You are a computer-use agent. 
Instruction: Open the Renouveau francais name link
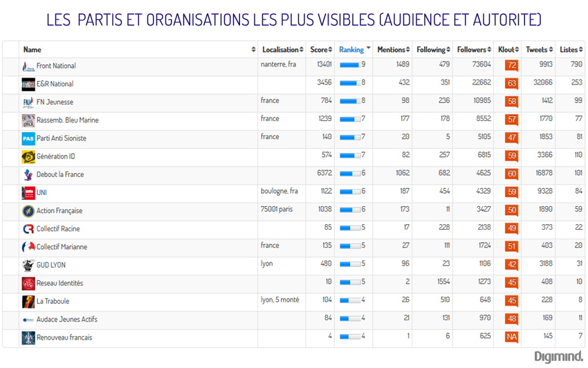coord(64,338)
